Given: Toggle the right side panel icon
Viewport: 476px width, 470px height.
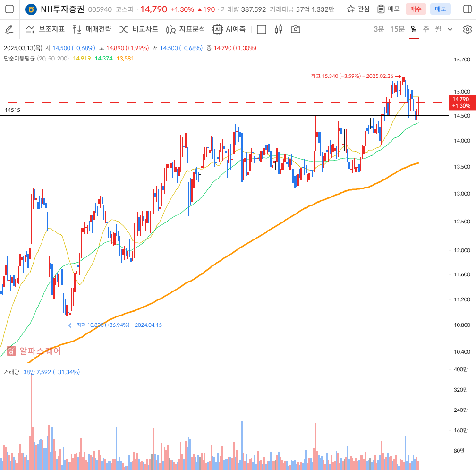Looking at the screenshot, I should tap(467, 9).
